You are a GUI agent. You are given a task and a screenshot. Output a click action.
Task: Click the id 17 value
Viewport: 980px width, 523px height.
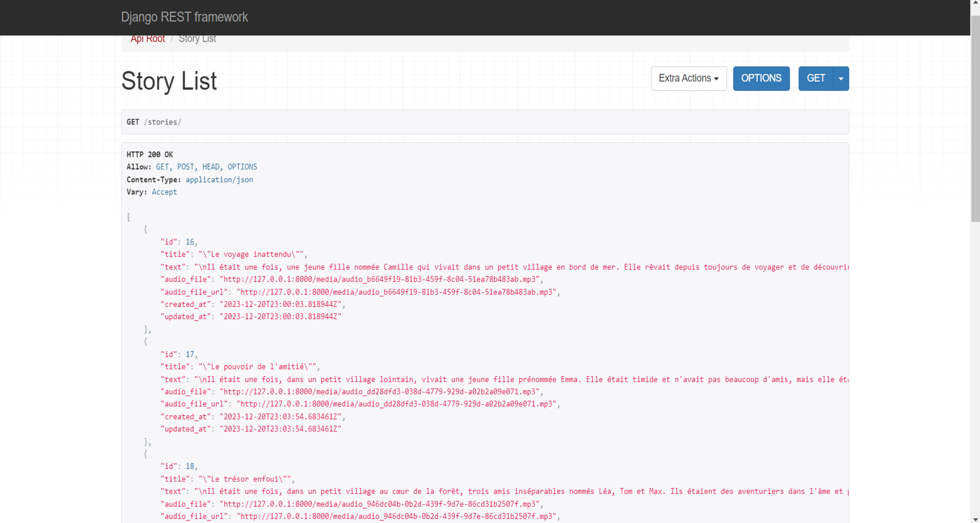[190, 354]
